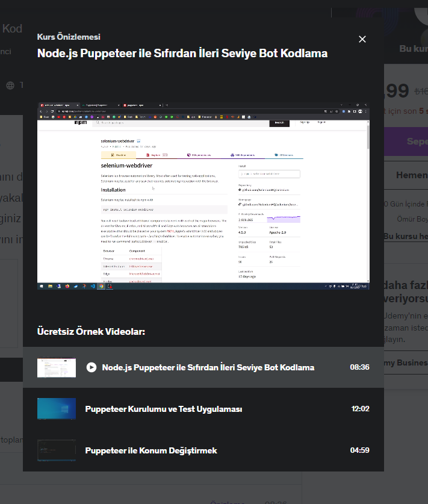Click the 12:02 duration text
The image size is (428, 504).
pos(360,408)
